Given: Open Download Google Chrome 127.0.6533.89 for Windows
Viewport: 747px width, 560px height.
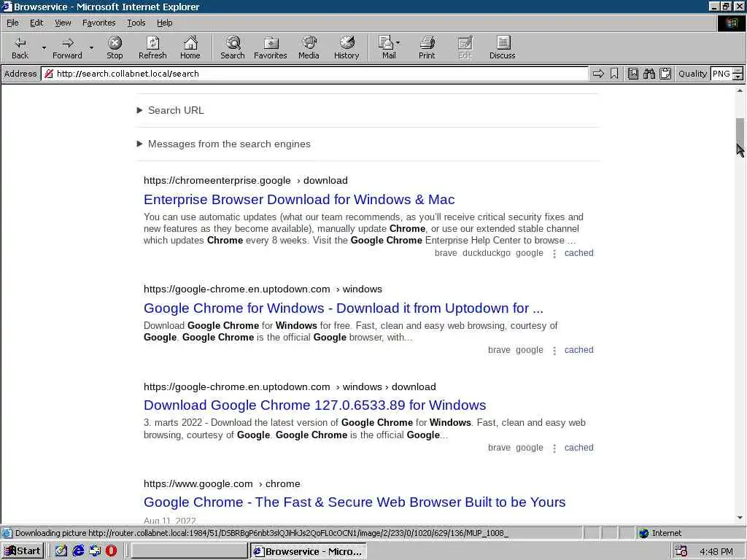Looking at the screenshot, I should pos(314,405).
